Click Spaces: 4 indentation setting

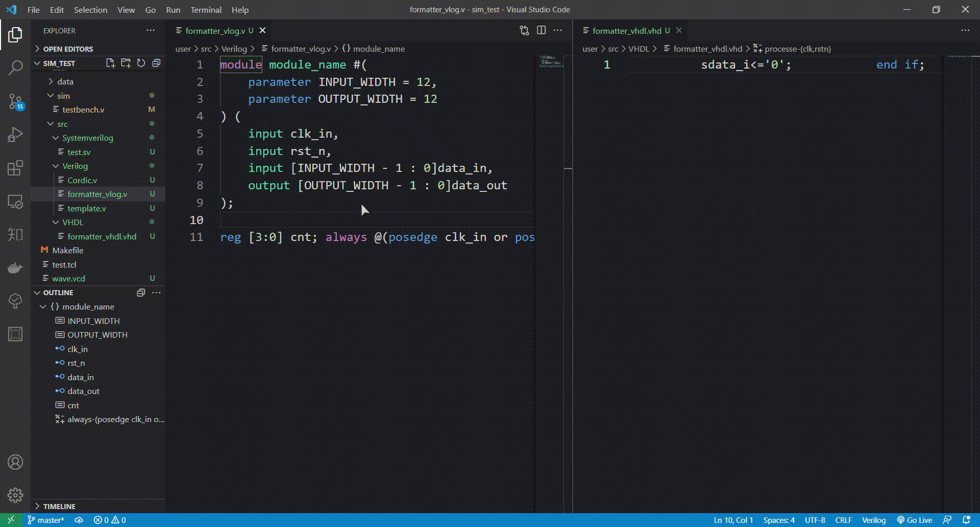pos(779,520)
